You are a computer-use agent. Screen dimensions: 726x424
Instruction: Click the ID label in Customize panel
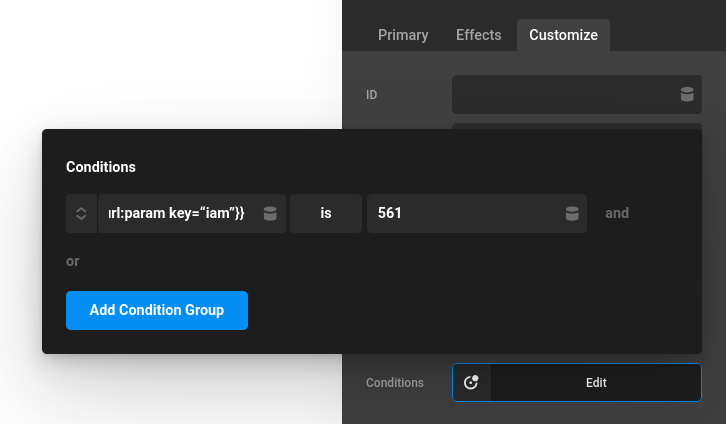tap(372, 95)
